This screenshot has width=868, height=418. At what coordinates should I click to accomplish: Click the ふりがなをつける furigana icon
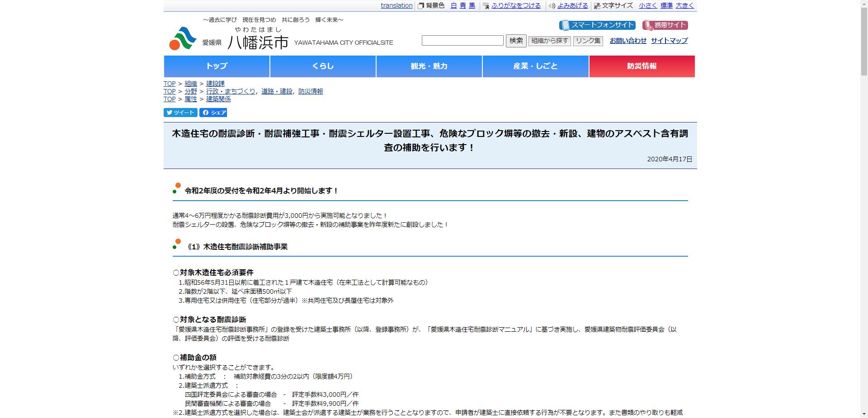485,6
